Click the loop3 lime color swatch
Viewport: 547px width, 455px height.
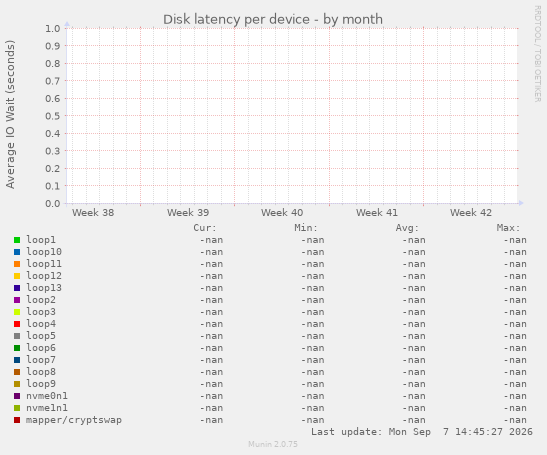click(x=17, y=312)
